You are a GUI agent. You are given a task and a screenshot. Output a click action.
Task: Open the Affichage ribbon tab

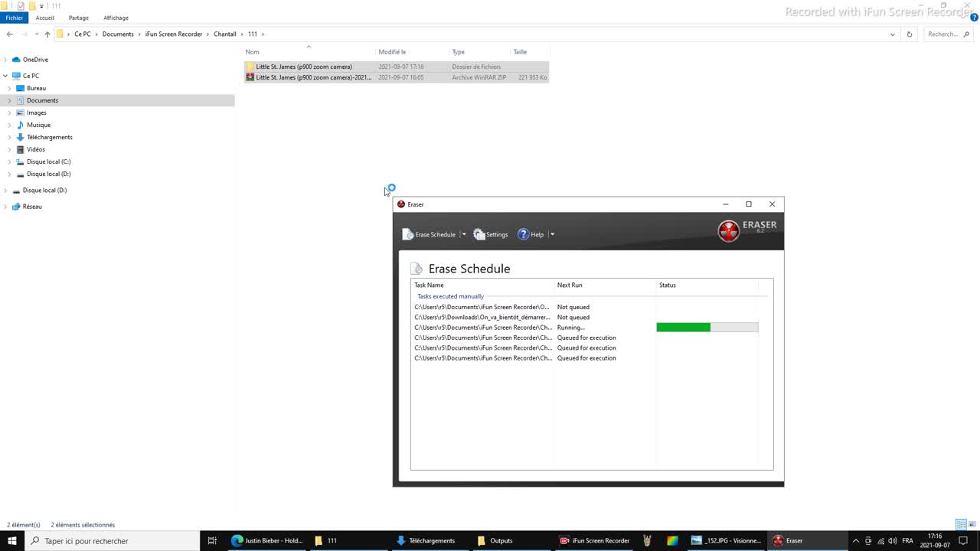point(116,18)
